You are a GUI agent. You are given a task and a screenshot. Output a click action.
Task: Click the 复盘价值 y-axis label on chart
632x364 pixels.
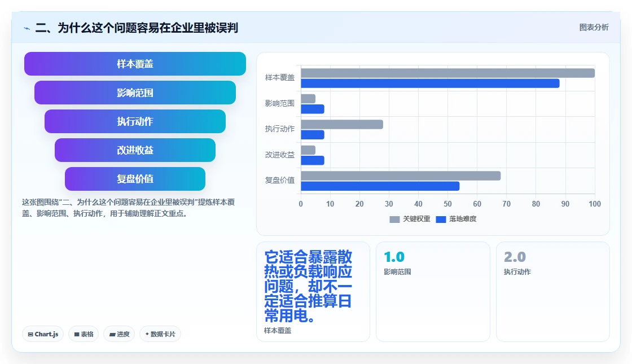coord(280,180)
